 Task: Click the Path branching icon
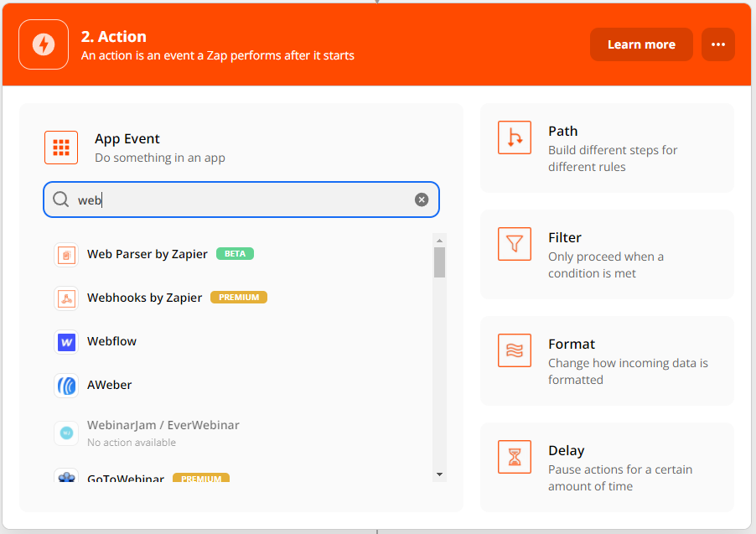coord(515,138)
